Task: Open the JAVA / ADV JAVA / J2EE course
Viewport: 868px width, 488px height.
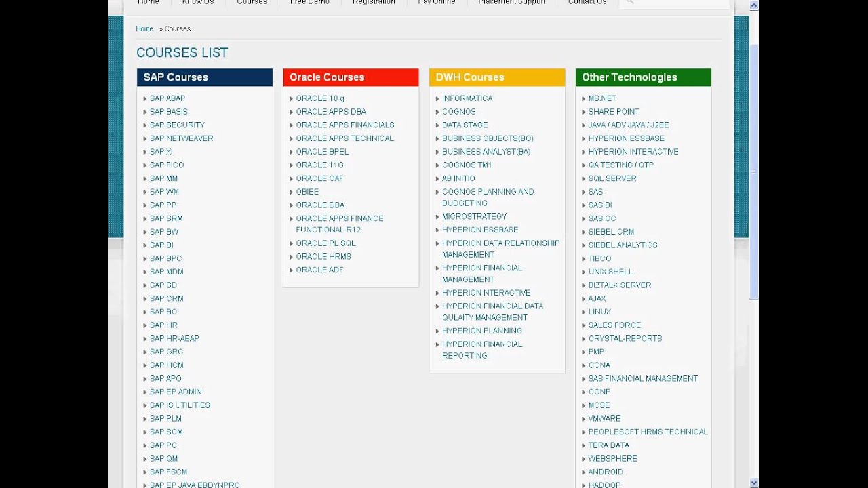Action: click(629, 125)
